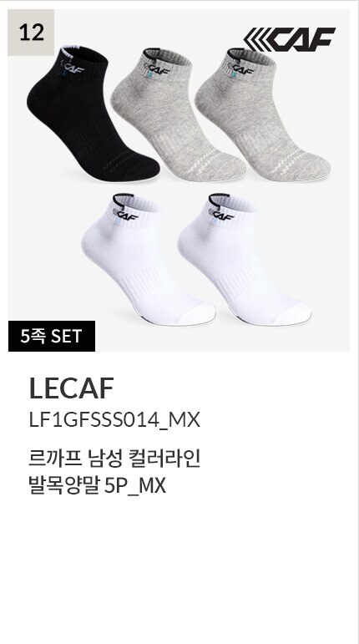This screenshot has height=644, width=359.
Task: Select the black ankle sock image
Action: pos(91,114)
